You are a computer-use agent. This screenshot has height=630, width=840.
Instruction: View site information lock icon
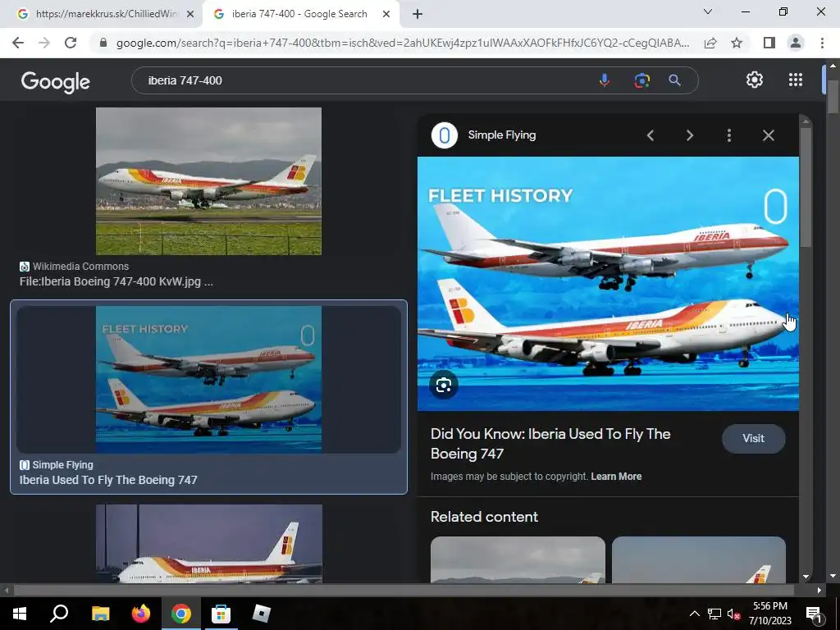(103, 43)
